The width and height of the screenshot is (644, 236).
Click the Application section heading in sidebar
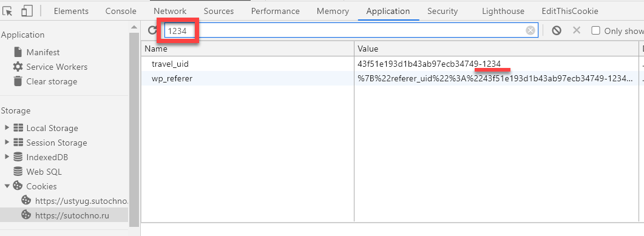tap(22, 35)
